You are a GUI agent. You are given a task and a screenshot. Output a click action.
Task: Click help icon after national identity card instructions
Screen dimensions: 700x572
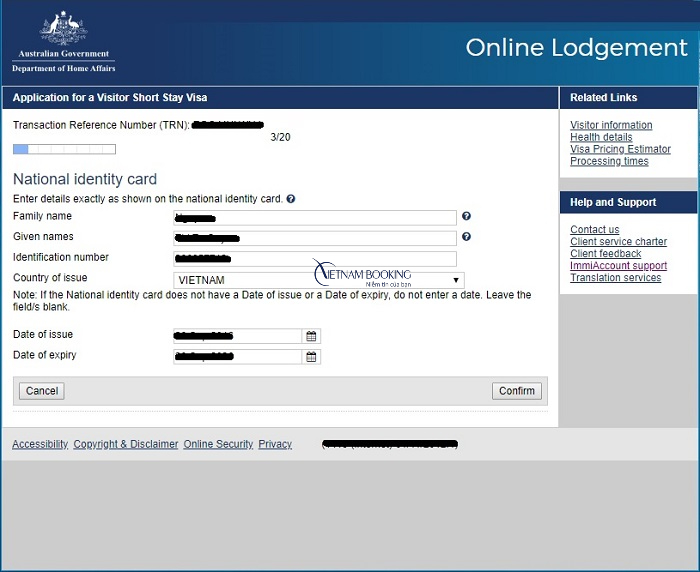tap(291, 199)
